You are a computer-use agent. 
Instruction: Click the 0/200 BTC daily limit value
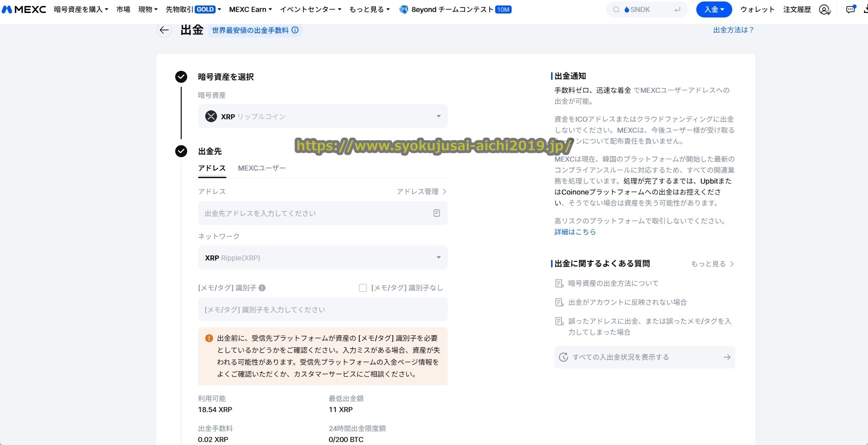pos(346,440)
